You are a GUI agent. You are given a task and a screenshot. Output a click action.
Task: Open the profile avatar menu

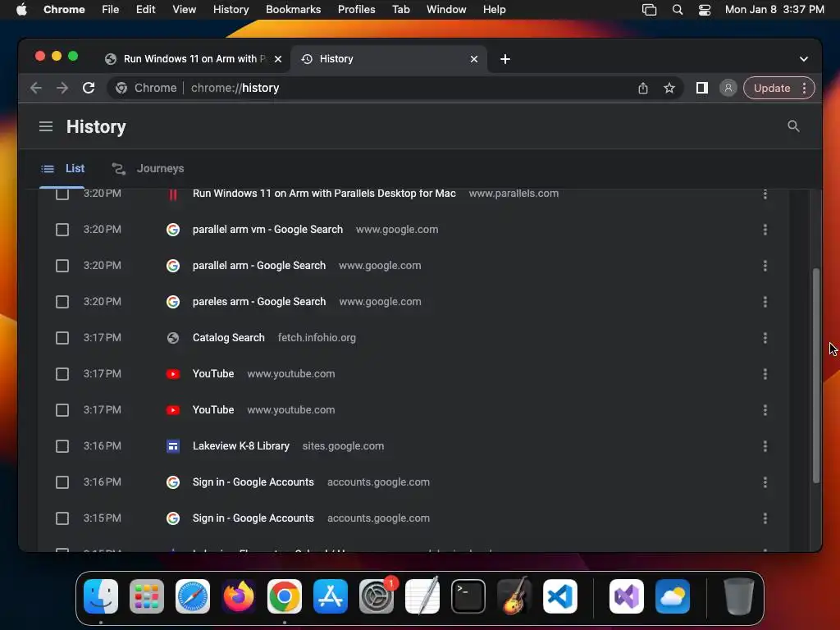coord(728,88)
